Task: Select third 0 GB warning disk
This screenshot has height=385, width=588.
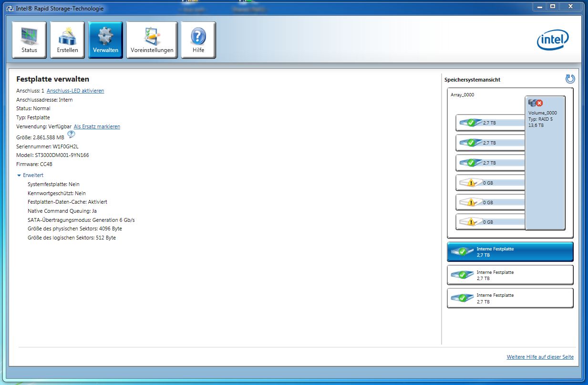Action: pyautogui.click(x=490, y=222)
